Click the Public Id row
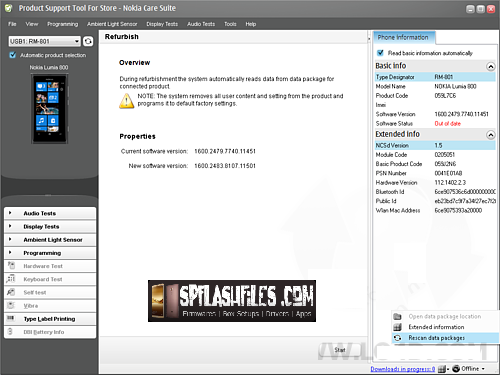Viewport: 500px width, 375px height. coord(435,201)
